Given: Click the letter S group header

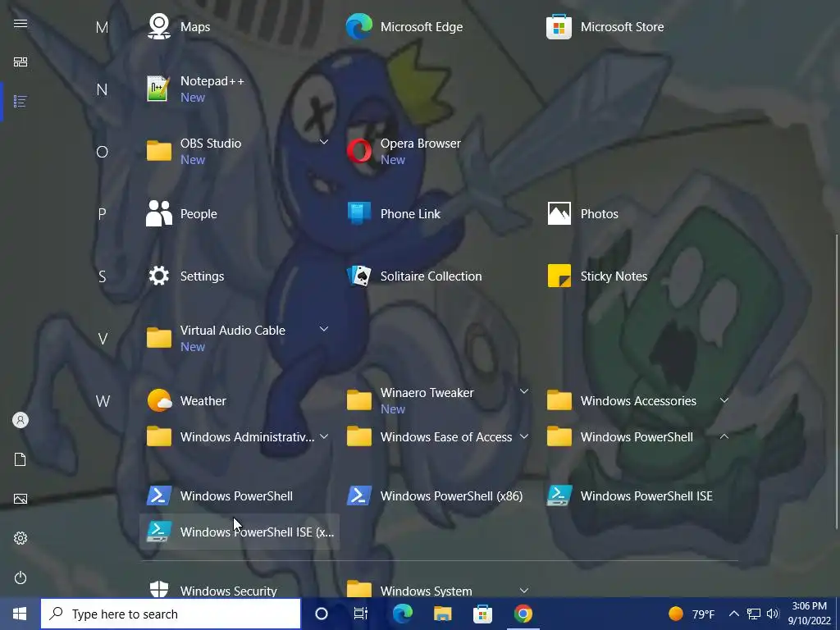Looking at the screenshot, I should tap(102, 276).
